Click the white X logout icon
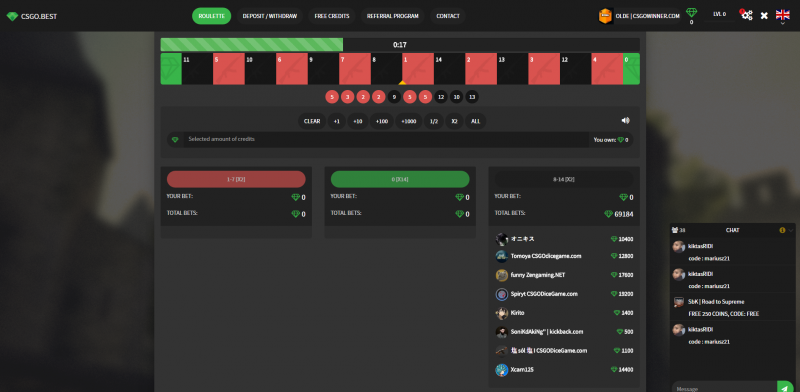This screenshot has width=800, height=392. pos(764,16)
